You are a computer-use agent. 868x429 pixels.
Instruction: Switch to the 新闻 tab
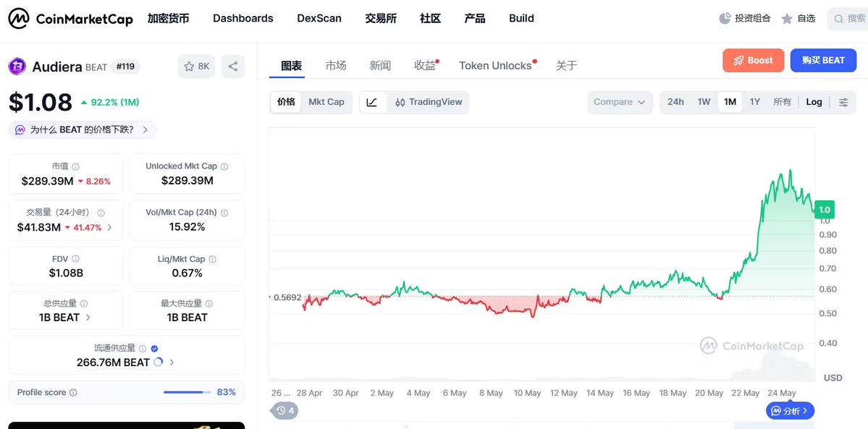[x=380, y=66]
